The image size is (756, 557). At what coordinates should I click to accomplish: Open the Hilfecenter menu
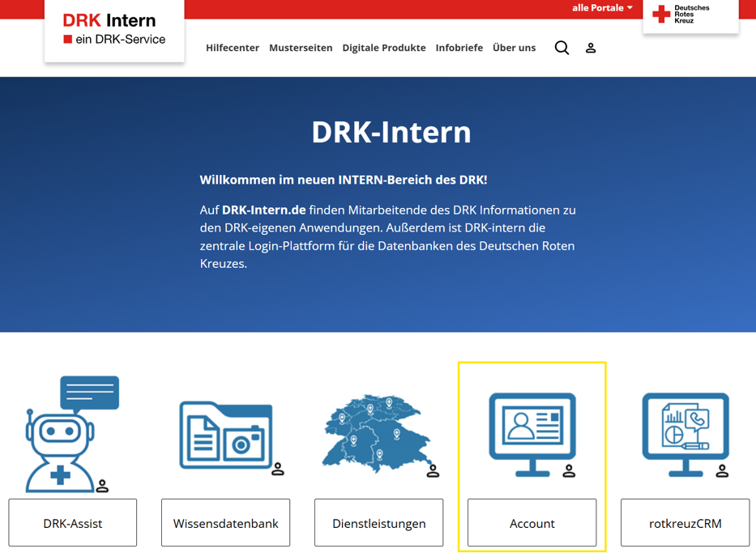233,48
